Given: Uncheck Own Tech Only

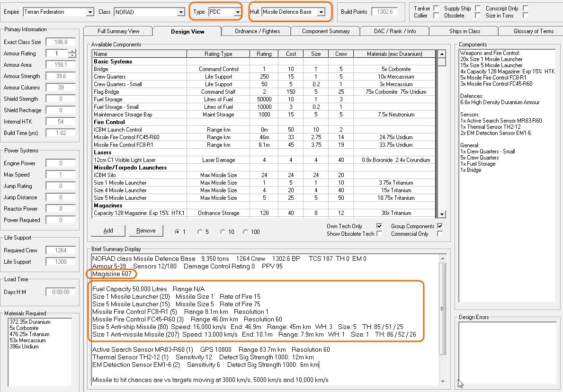Looking at the screenshot, I should (x=379, y=226).
